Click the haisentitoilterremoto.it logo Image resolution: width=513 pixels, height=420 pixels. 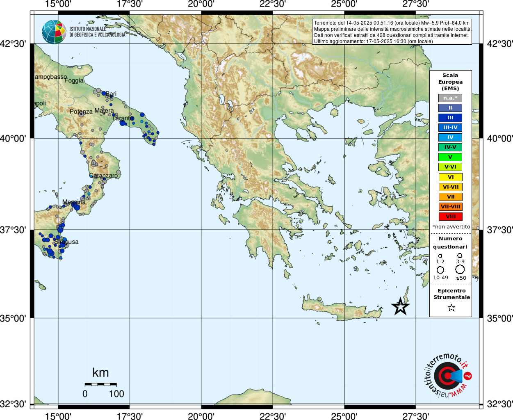(448, 376)
